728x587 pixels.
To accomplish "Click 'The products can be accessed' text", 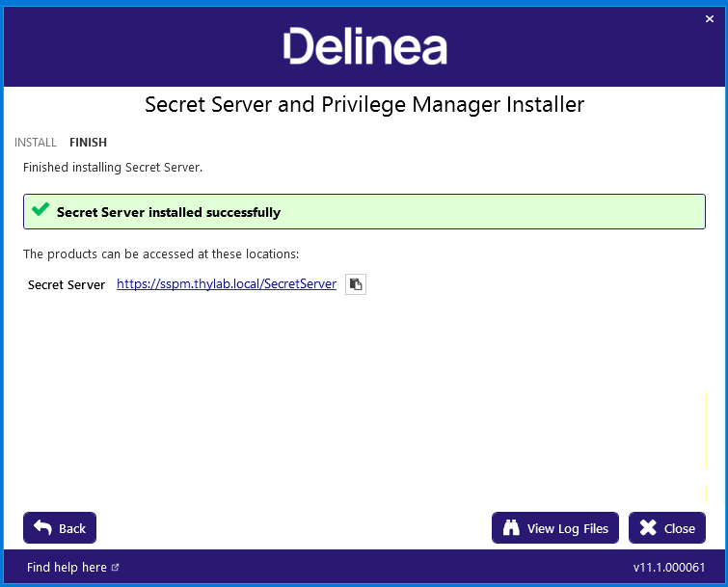I will tap(161, 253).
